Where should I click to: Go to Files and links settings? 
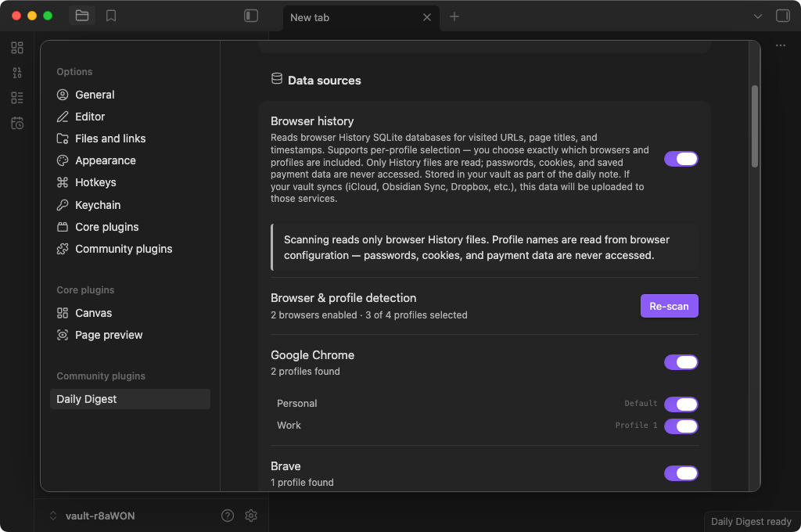coord(131,138)
